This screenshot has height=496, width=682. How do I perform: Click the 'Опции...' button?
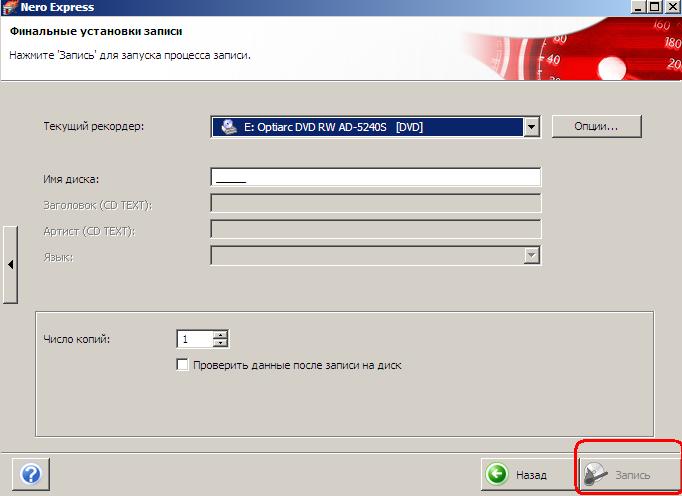pyautogui.click(x=596, y=127)
